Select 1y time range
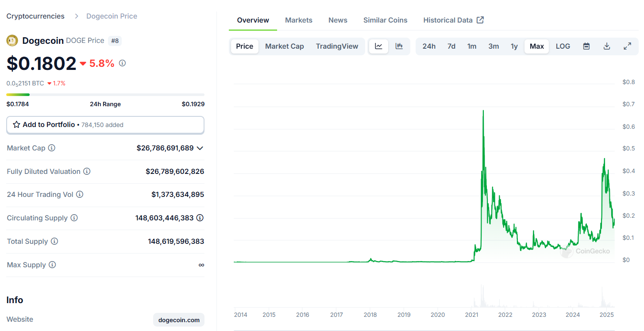Screen dimensions: 644x331 pos(514,46)
